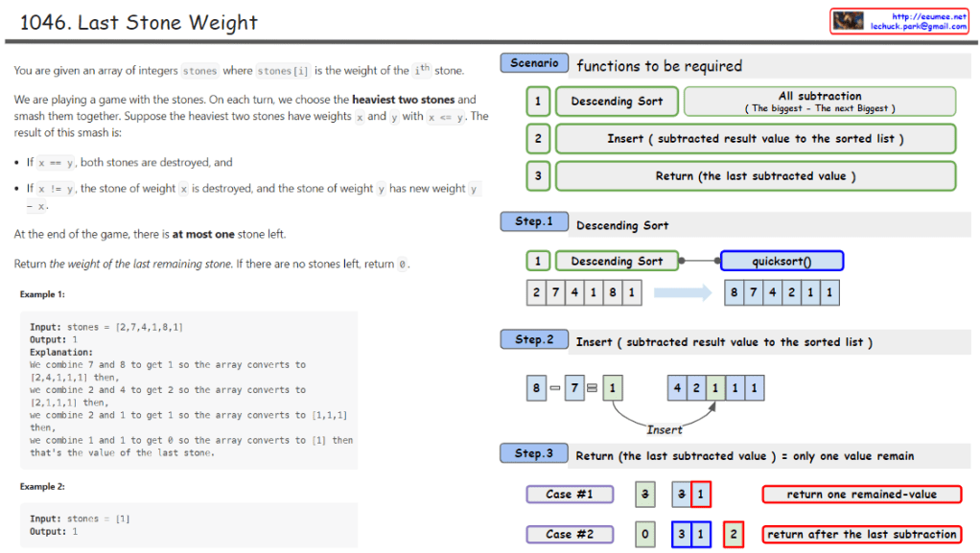The image size is (980, 553).
Task: Click the minus sign between 8 and 7
Action: [555, 388]
